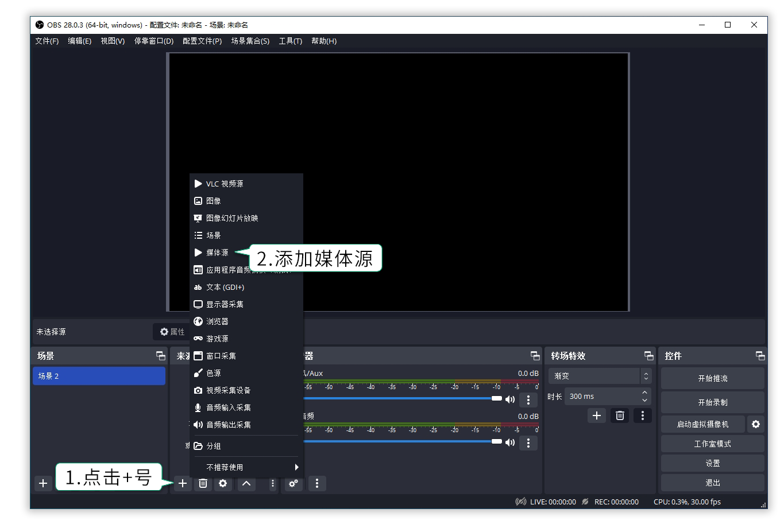Choose 游戏源 source
Viewport: 784px width, 532px height.
(246, 339)
